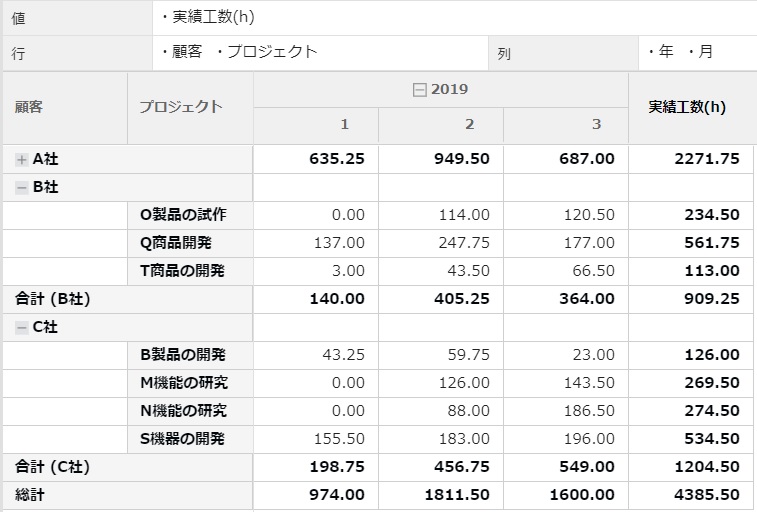Select the S機器の開発 project row
The width and height of the screenshot is (757, 512).
(x=183, y=439)
